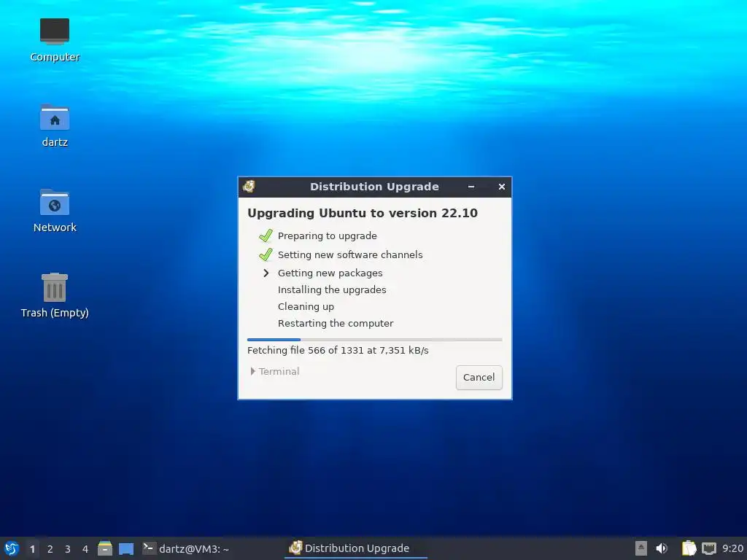Switch to workspace 3

[x=68, y=549]
